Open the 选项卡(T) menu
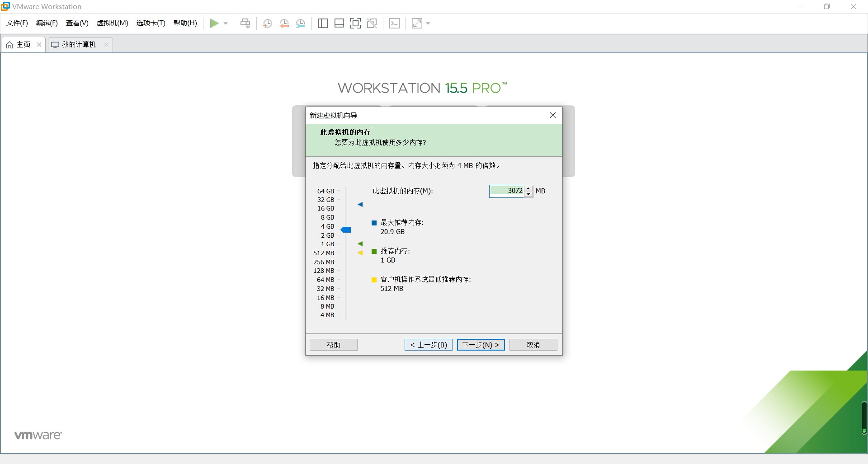The height and width of the screenshot is (464, 868). pos(151,23)
